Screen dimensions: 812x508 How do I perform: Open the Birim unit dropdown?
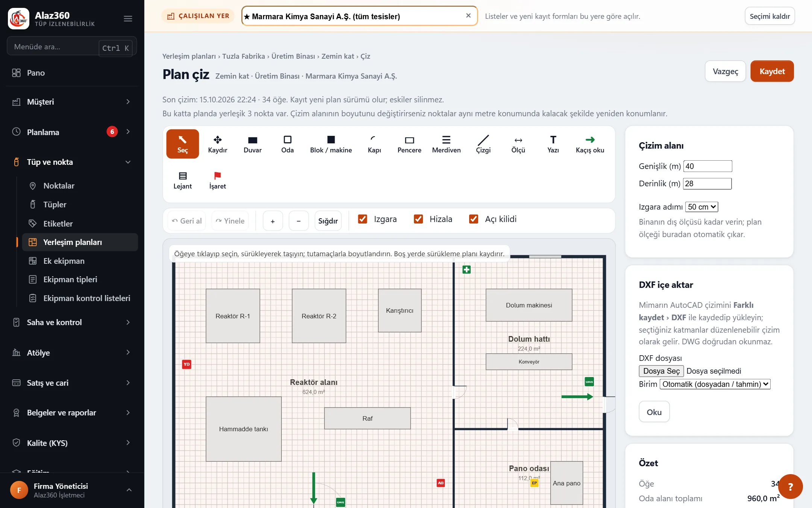(715, 384)
